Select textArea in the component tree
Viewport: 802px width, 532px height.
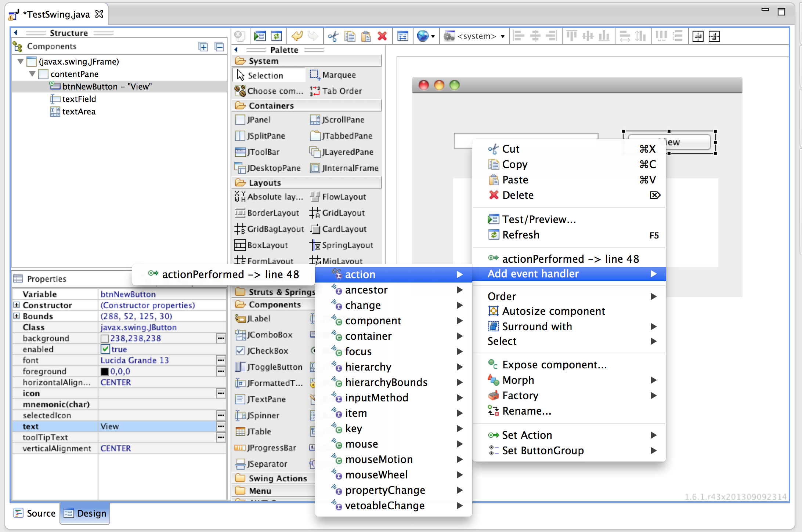click(x=79, y=112)
